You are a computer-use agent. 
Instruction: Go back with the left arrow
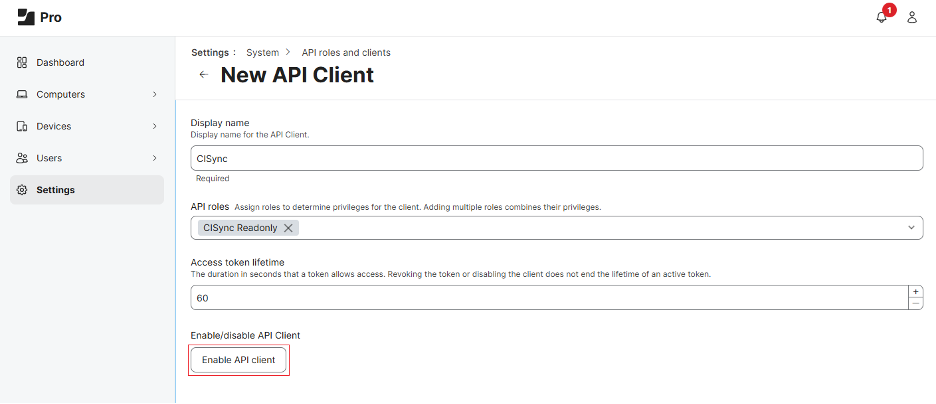tap(204, 75)
